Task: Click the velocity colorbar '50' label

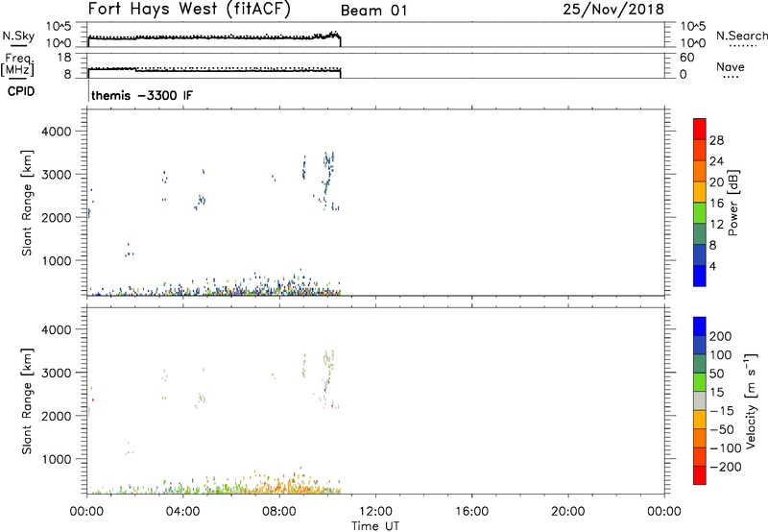Action: tap(717, 374)
